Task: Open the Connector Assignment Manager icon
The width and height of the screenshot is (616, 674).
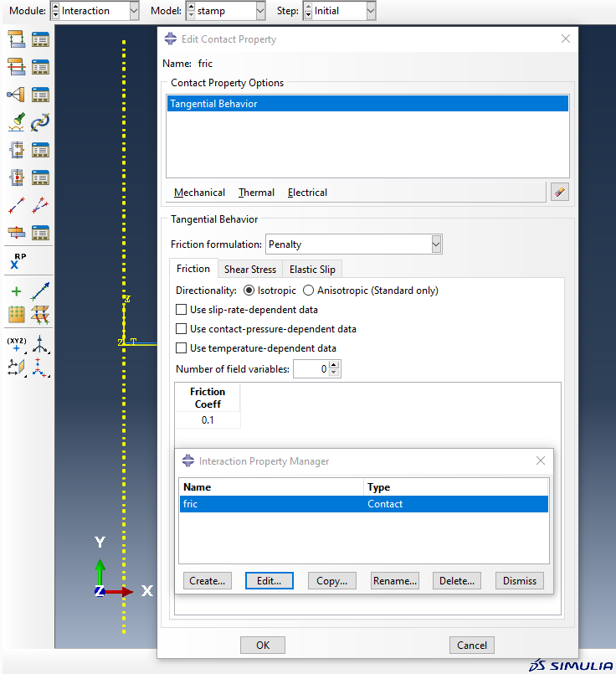Action: (x=40, y=178)
